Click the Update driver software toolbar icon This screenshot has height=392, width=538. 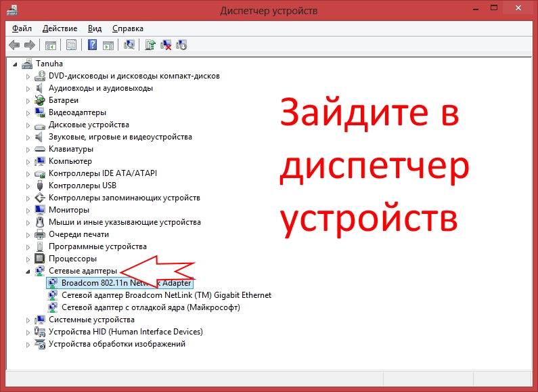tap(150, 45)
